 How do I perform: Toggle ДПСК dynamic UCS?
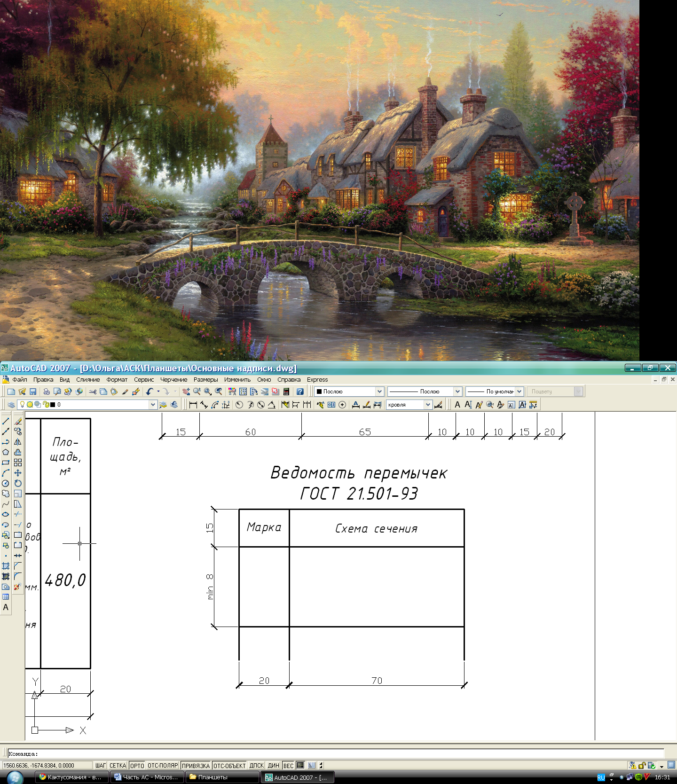[x=257, y=766]
